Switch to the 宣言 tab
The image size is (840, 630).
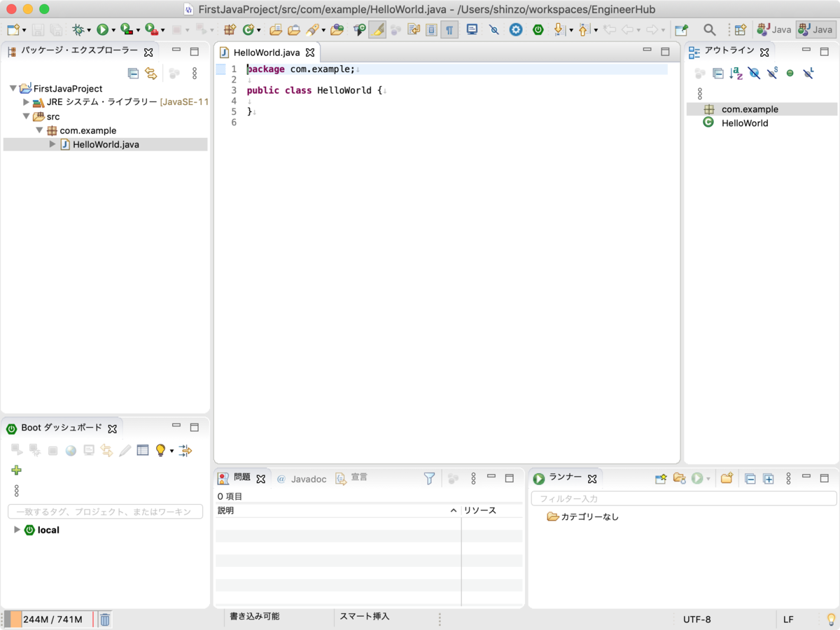coord(351,478)
